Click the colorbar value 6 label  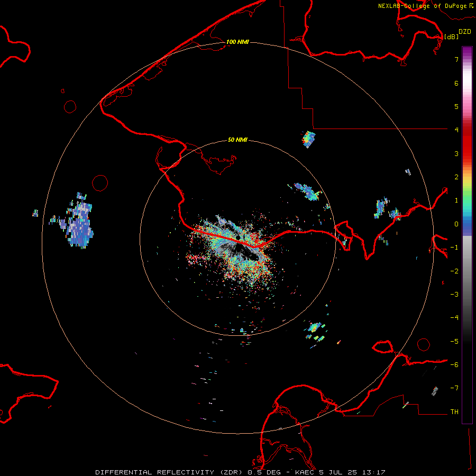point(456,83)
